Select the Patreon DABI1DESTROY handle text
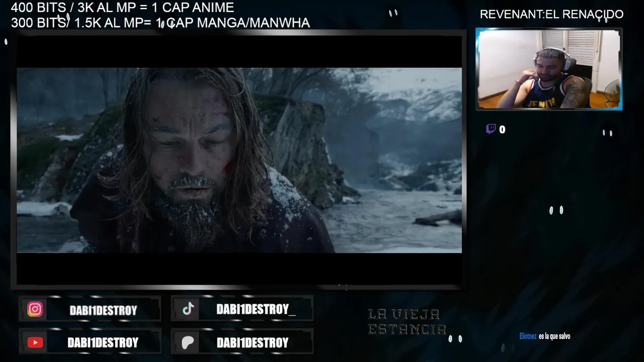The height and width of the screenshot is (362, 644). [x=253, y=343]
